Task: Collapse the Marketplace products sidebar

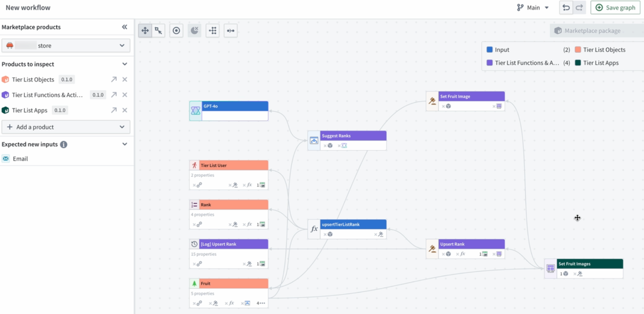Action: (124, 27)
